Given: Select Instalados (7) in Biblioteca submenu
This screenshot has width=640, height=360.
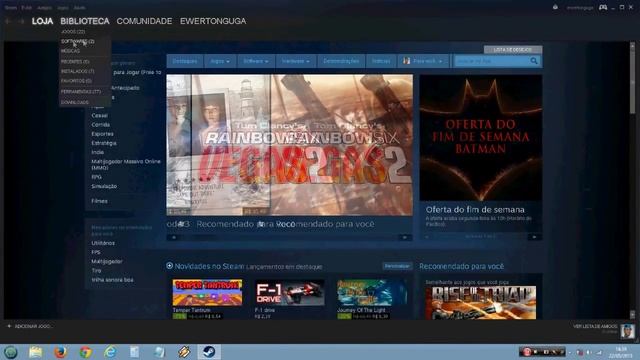Looking at the screenshot, I should pyautogui.click(x=78, y=71).
